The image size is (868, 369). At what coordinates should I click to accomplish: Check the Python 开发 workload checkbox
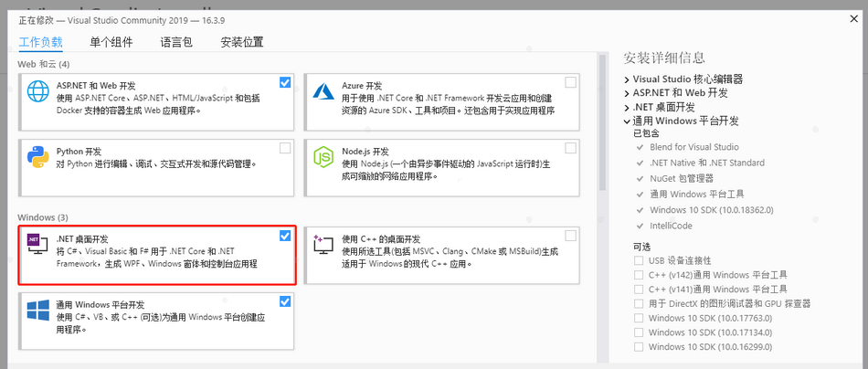point(285,148)
